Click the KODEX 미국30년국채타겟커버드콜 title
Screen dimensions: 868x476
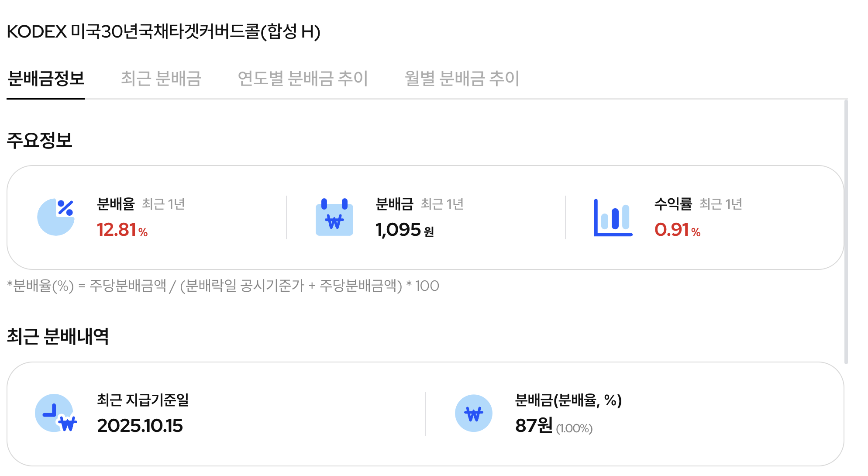coord(163,31)
